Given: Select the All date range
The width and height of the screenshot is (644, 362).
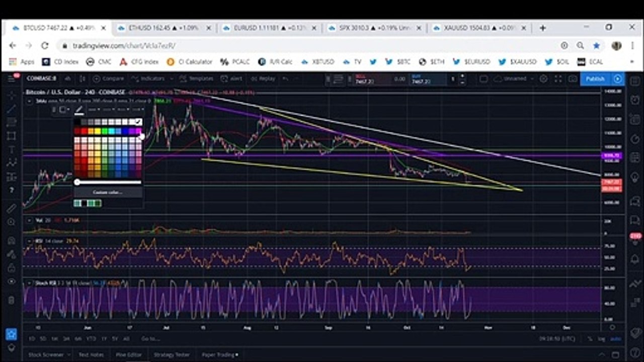Looking at the screenshot, I should tap(126, 339).
